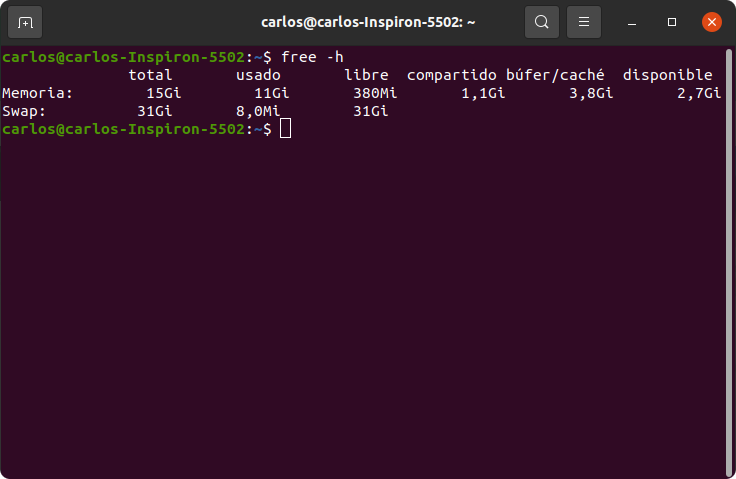Screen dimensions: 736x479
Task: Click the Swap total value 31Gi
Action: pos(154,111)
